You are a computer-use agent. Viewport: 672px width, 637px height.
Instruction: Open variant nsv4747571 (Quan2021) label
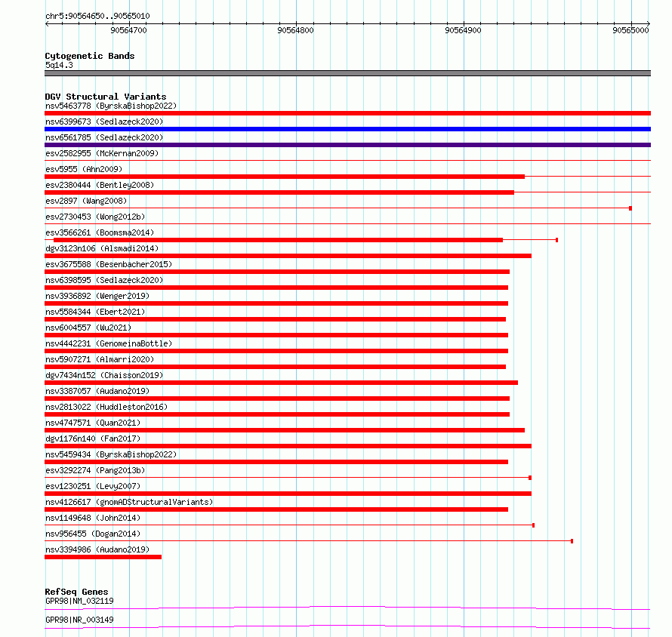tap(93, 423)
